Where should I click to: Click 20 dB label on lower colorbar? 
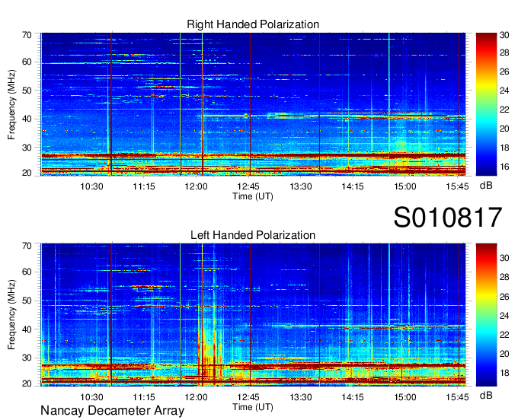(504, 354)
